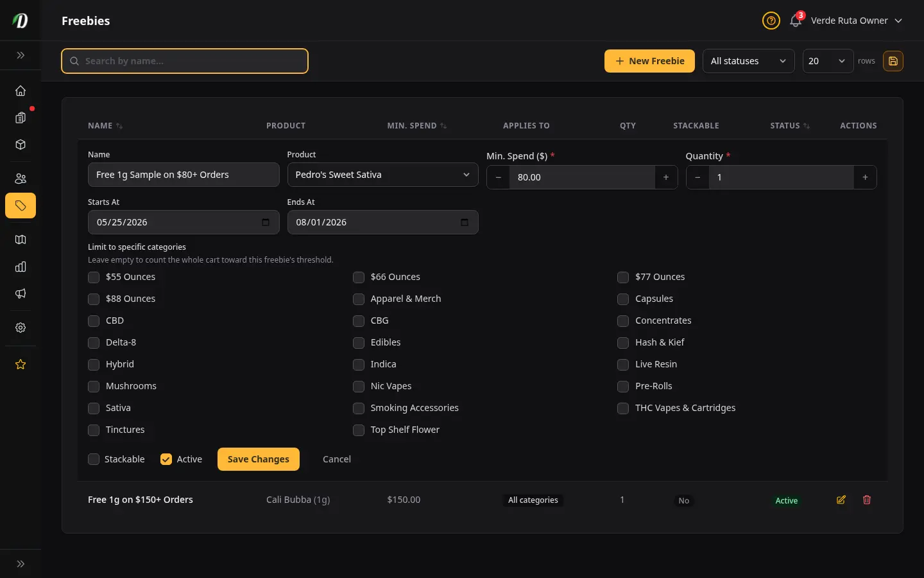The width and height of the screenshot is (924, 578).
Task: Click the save icon button next to rows
Action: coord(893,61)
